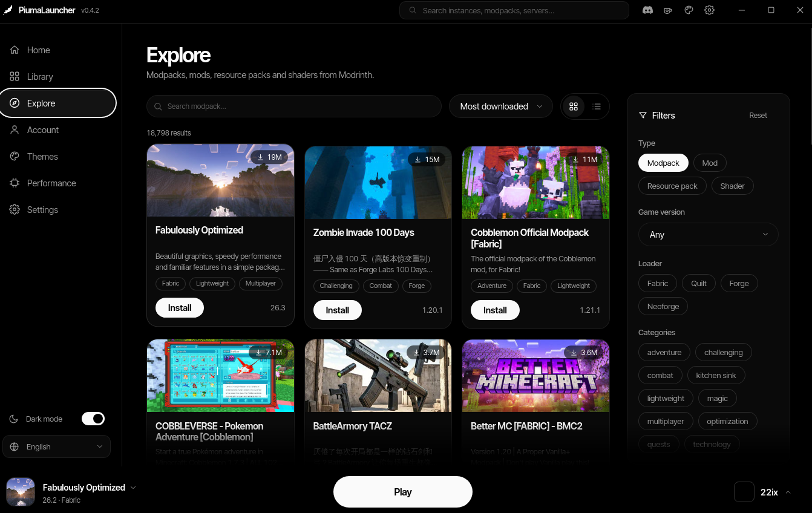Filter by Shader type
Viewport: 812px width, 513px height.
coord(732,186)
